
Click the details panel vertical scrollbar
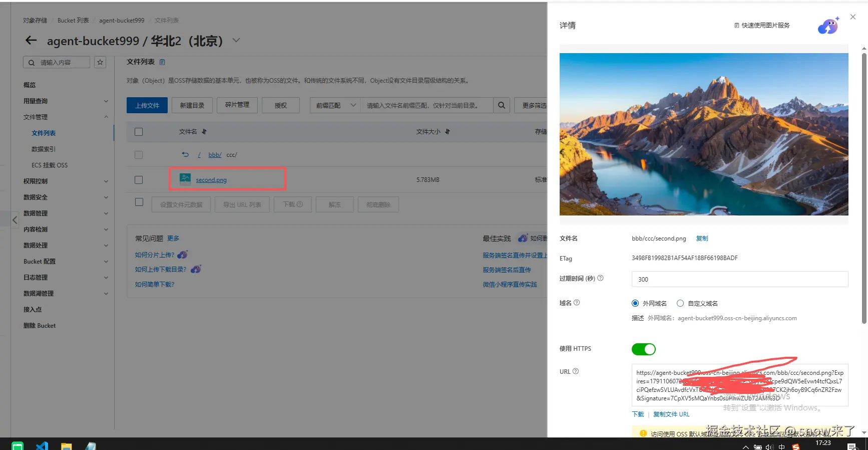coord(864,188)
